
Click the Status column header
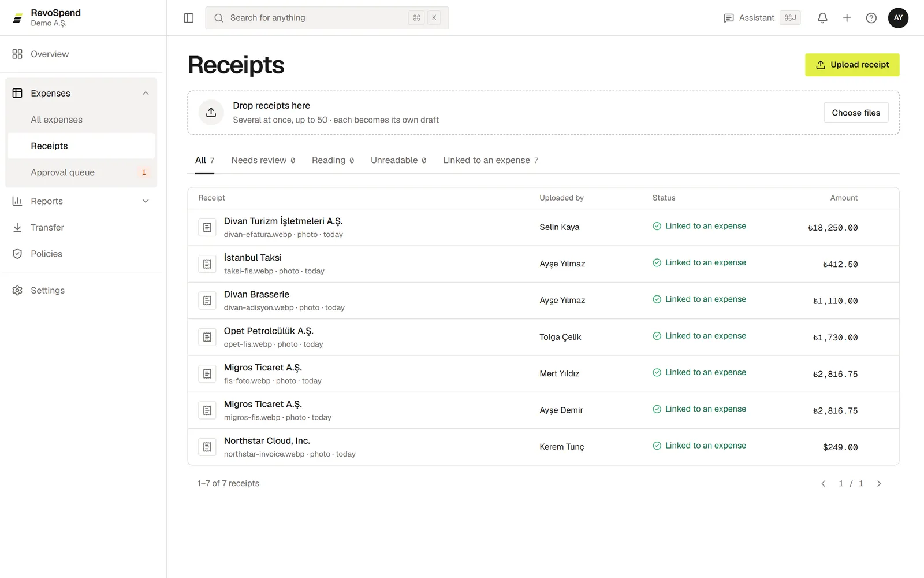click(664, 198)
